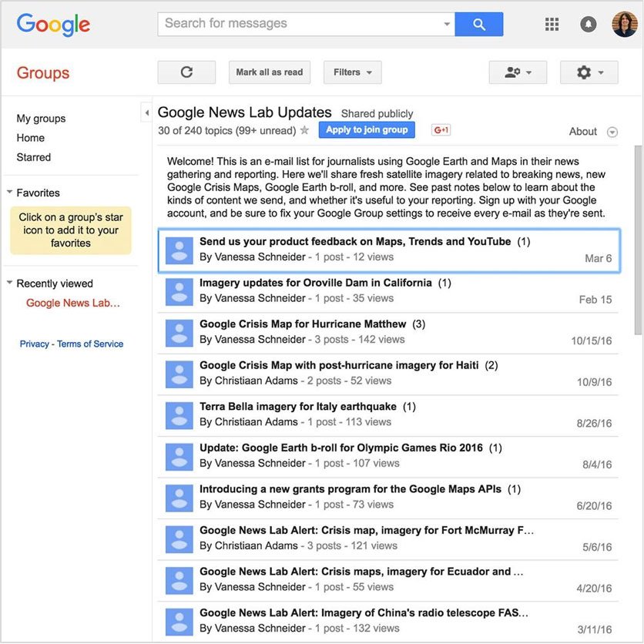Open the Privacy link
The height and width of the screenshot is (644, 644).
click(34, 344)
